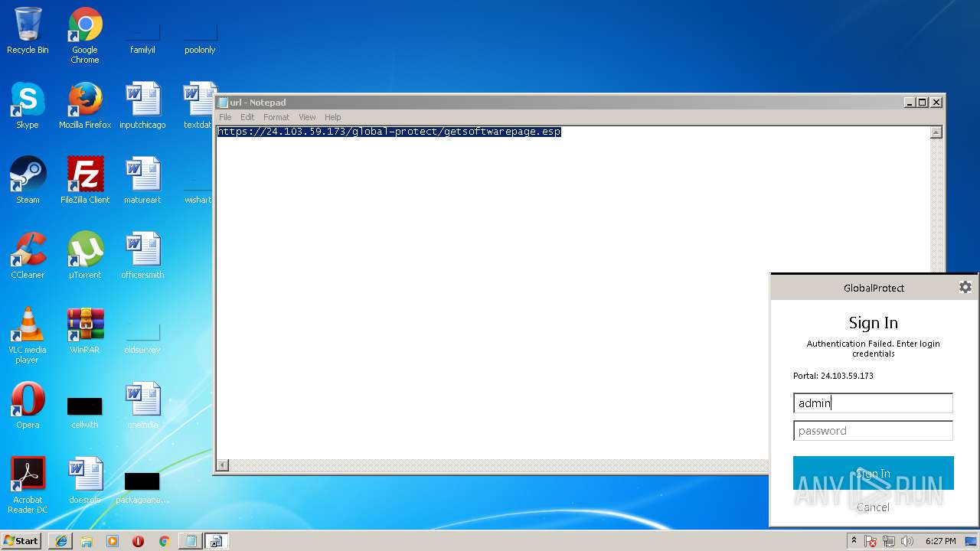Open the Notepad Format menu
This screenshot has width=980, height=551.
click(276, 117)
